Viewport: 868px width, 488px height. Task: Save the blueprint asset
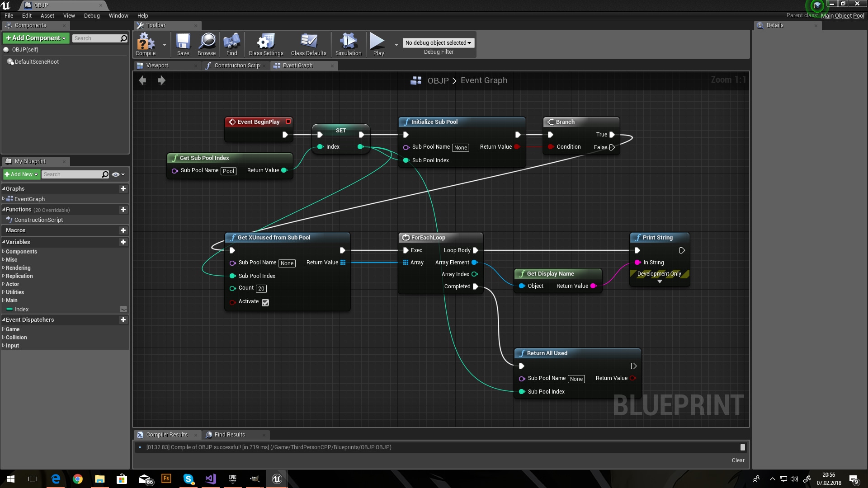coord(183,44)
